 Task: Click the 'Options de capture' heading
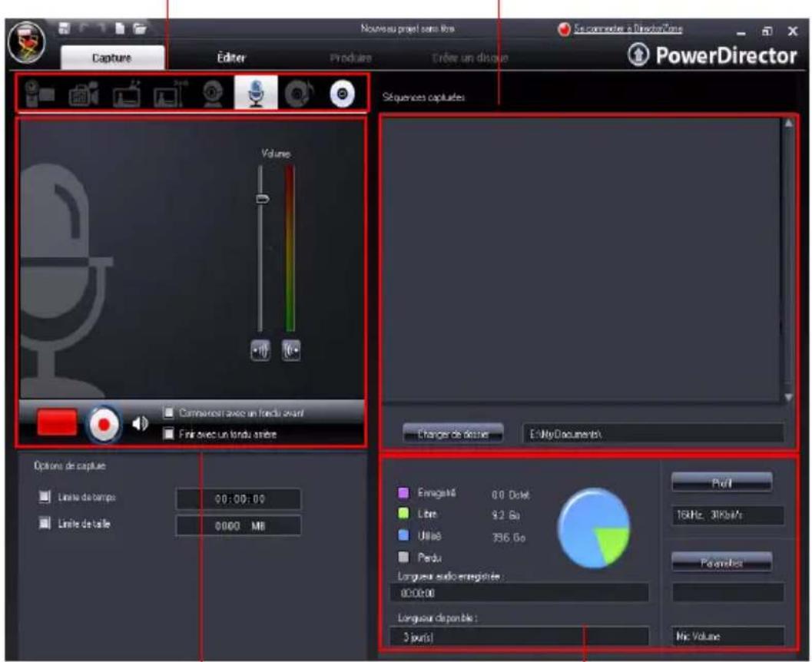(x=69, y=466)
